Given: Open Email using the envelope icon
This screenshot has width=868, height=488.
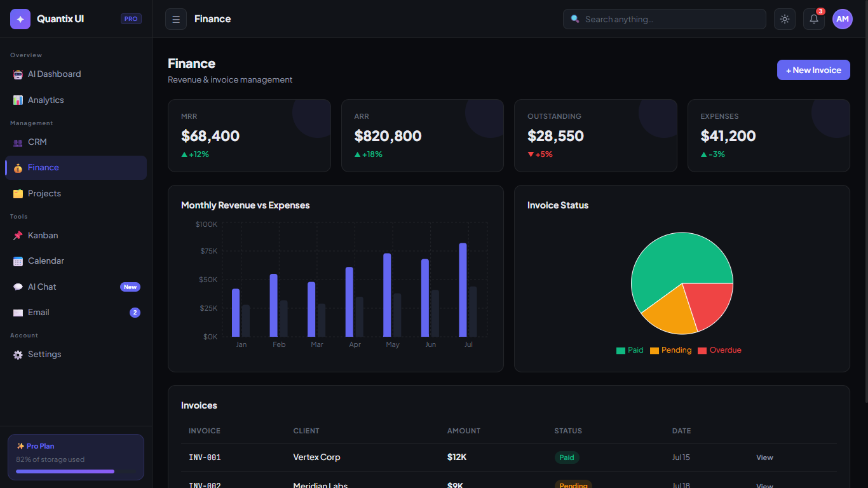Looking at the screenshot, I should 18,312.
